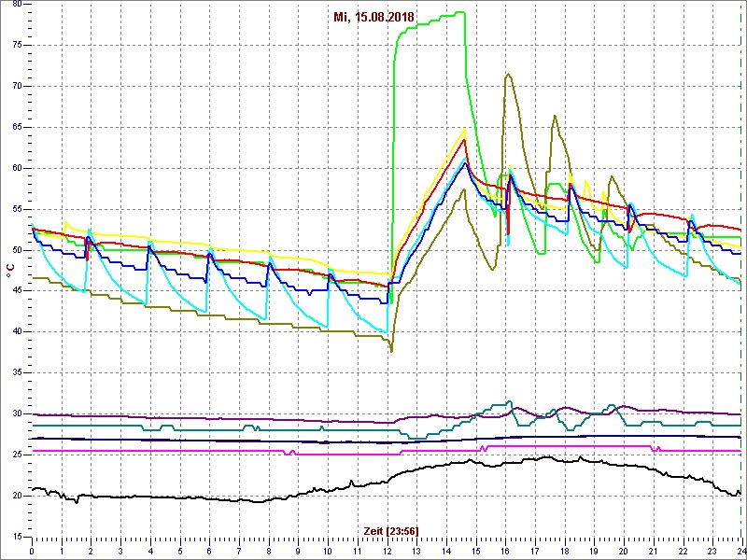747x560 pixels.
Task: Click the temperature axis value 80
Action: click(x=17, y=5)
